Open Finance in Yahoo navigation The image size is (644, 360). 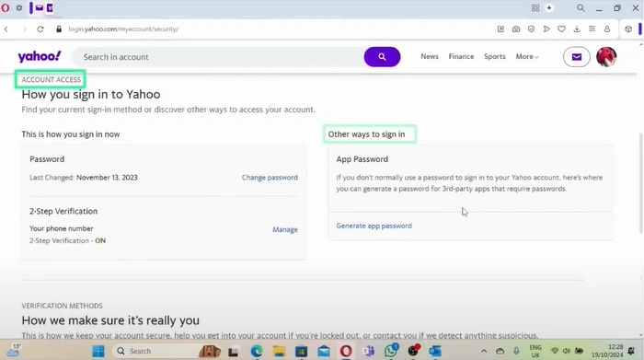[461, 57]
